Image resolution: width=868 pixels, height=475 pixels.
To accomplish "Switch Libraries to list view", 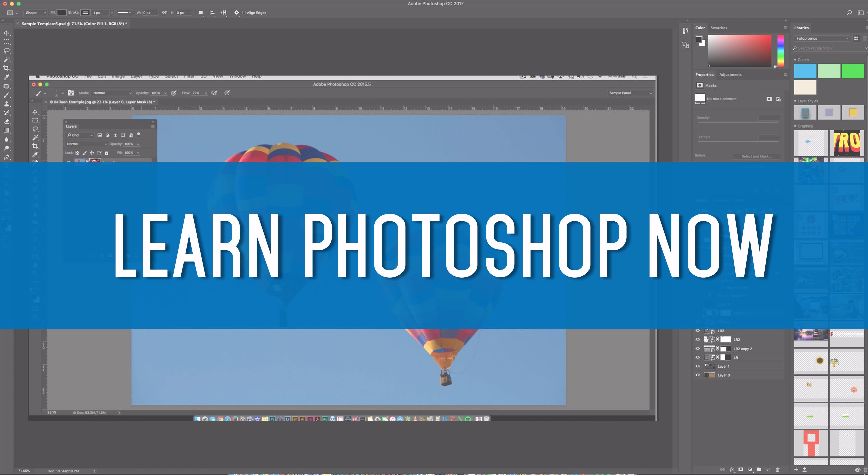I will (864, 39).
